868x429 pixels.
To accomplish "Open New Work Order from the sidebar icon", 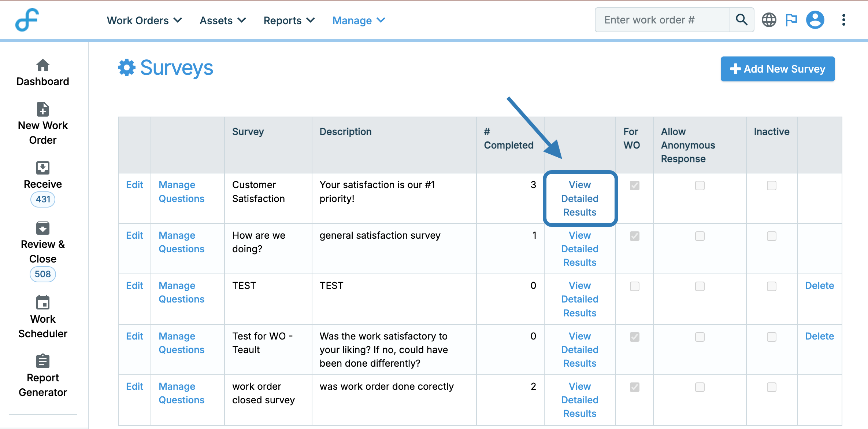I will [42, 109].
